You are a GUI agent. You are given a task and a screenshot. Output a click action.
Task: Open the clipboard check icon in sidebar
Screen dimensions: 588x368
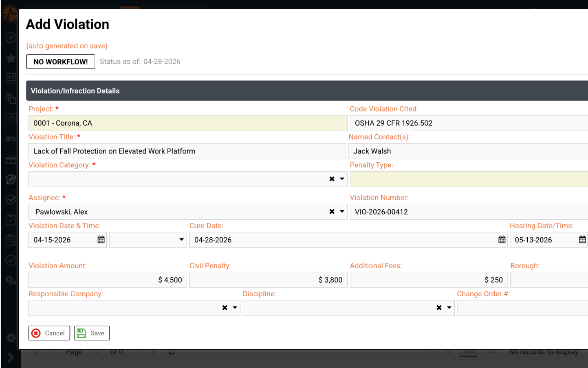[x=11, y=220]
